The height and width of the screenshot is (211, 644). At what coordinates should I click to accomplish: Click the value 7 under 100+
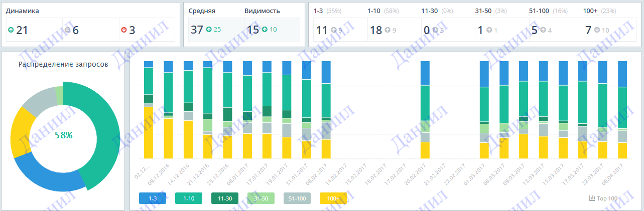(x=588, y=30)
